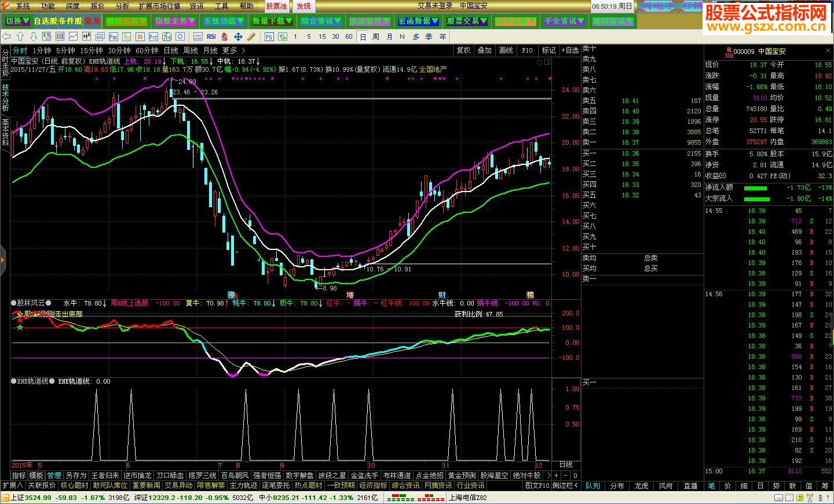Open the 自选股 button
Screen dimensions: 834x504
point(45,21)
